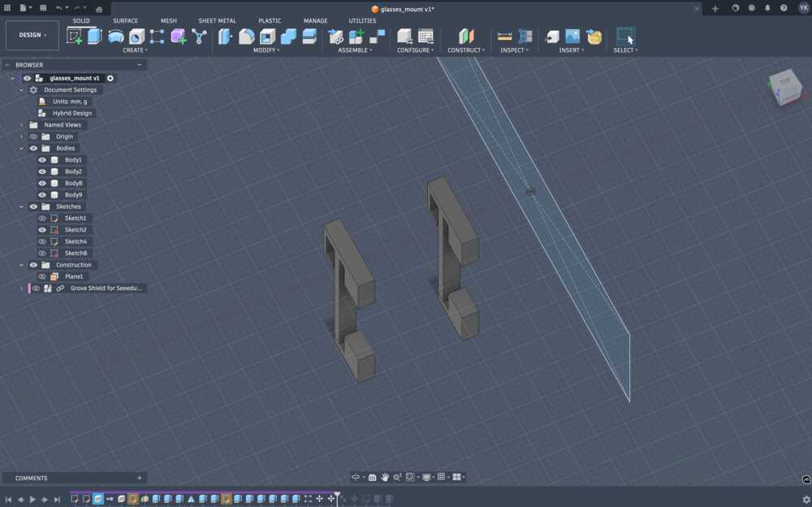Switch to the SHEET METAL tab
Viewport: 812px width, 507px height.
pos(217,20)
